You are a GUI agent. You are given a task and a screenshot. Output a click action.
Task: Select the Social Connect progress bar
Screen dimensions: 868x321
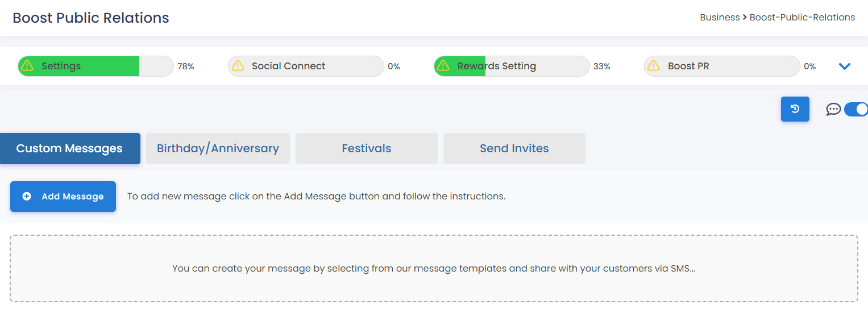(x=306, y=66)
